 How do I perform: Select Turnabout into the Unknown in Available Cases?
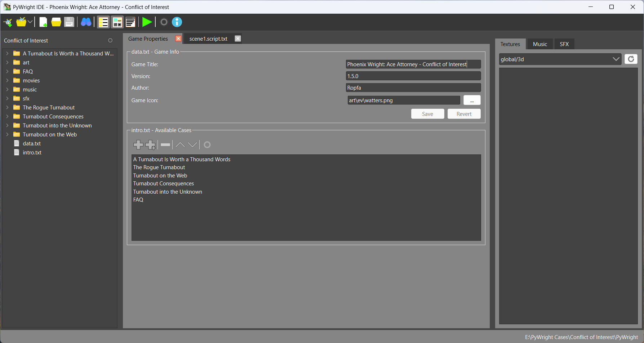[168, 192]
